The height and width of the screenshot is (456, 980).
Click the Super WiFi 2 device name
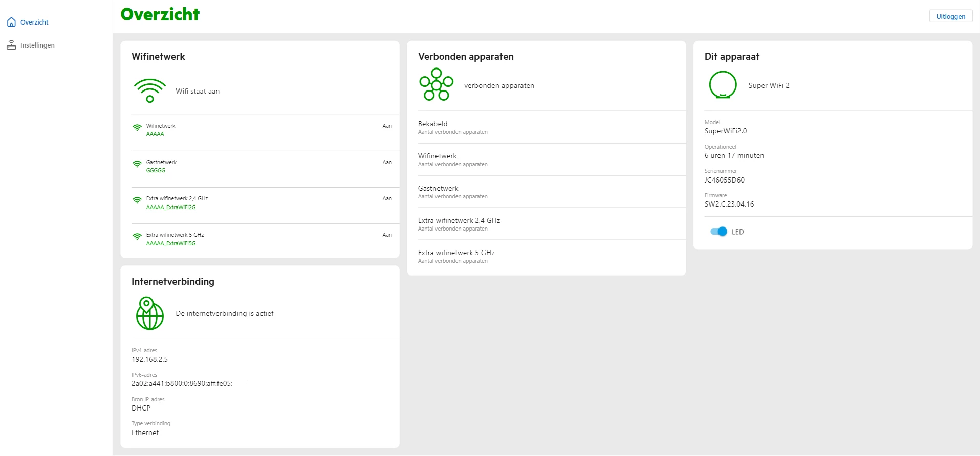click(x=769, y=85)
